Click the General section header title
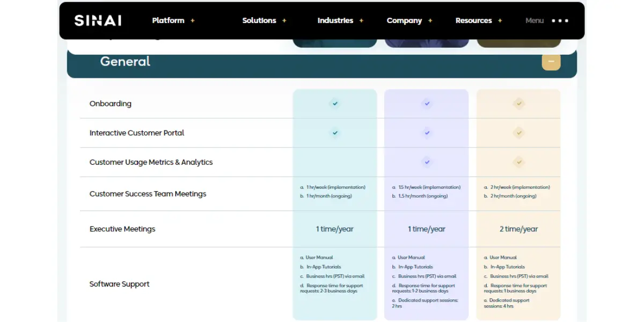The height and width of the screenshot is (322, 644). tap(125, 61)
